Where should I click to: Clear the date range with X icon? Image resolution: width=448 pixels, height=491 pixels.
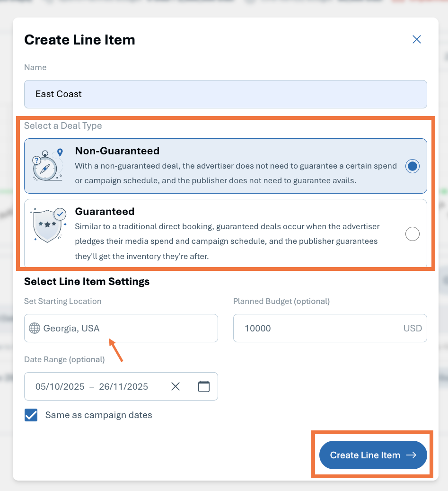point(176,386)
